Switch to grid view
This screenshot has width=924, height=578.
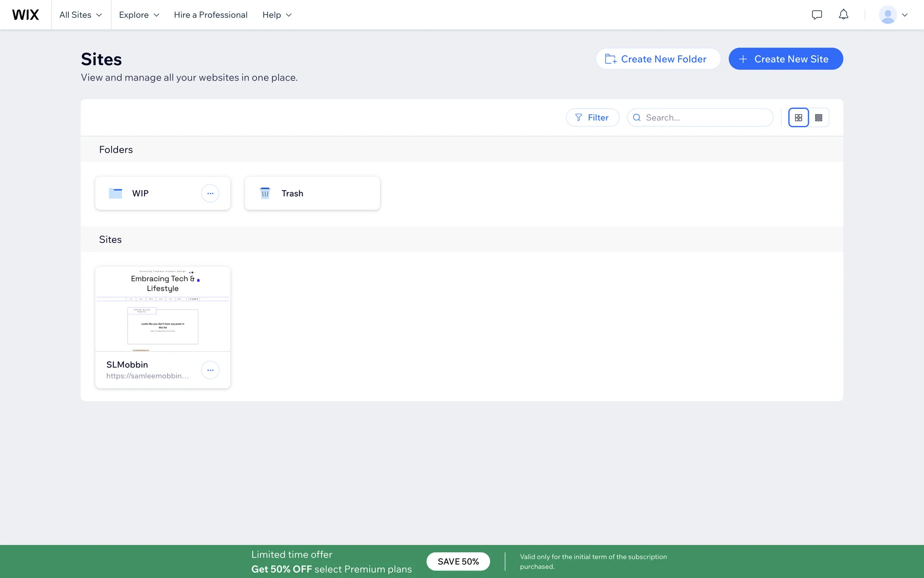(x=798, y=118)
